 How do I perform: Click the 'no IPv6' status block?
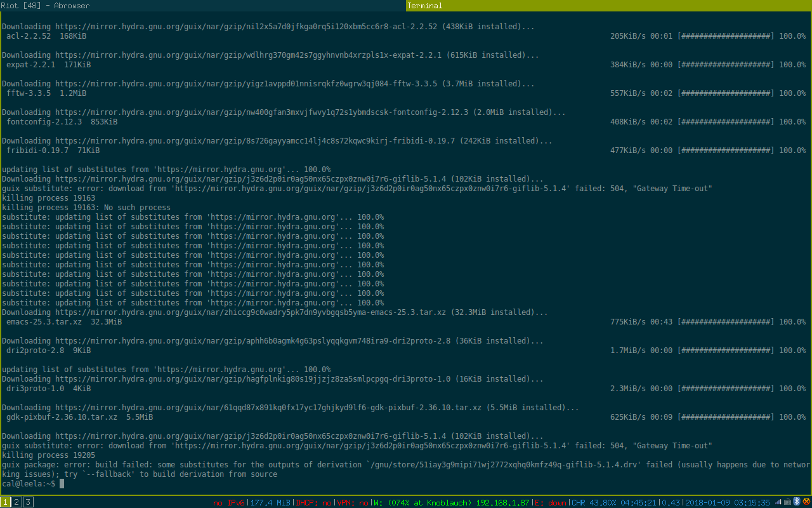(229, 503)
